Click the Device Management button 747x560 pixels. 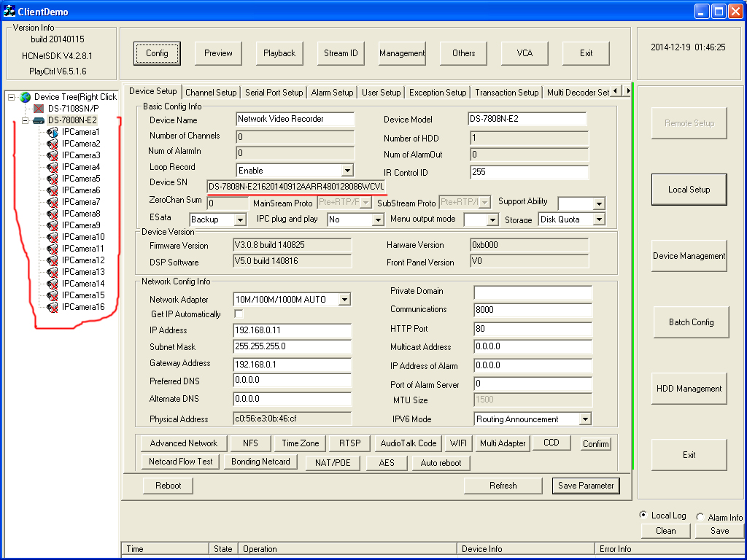[689, 256]
